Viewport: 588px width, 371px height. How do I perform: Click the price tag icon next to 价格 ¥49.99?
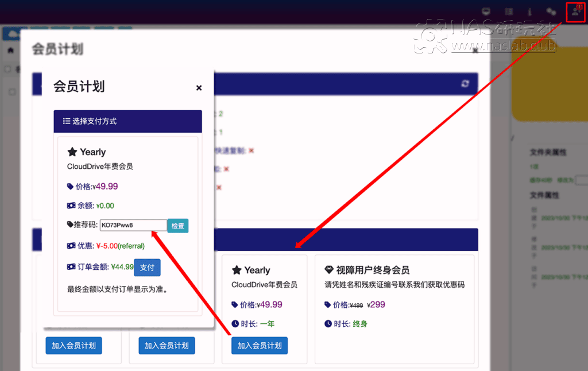pyautogui.click(x=69, y=186)
